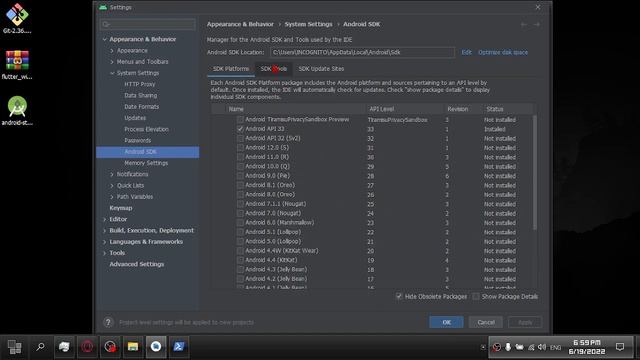Open the Keymap settings page
The width and height of the screenshot is (640, 360).
point(120,208)
